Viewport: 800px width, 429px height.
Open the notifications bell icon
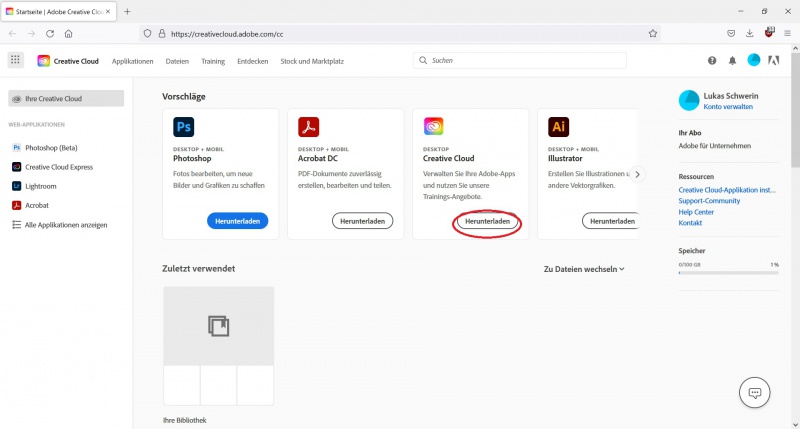[732, 61]
